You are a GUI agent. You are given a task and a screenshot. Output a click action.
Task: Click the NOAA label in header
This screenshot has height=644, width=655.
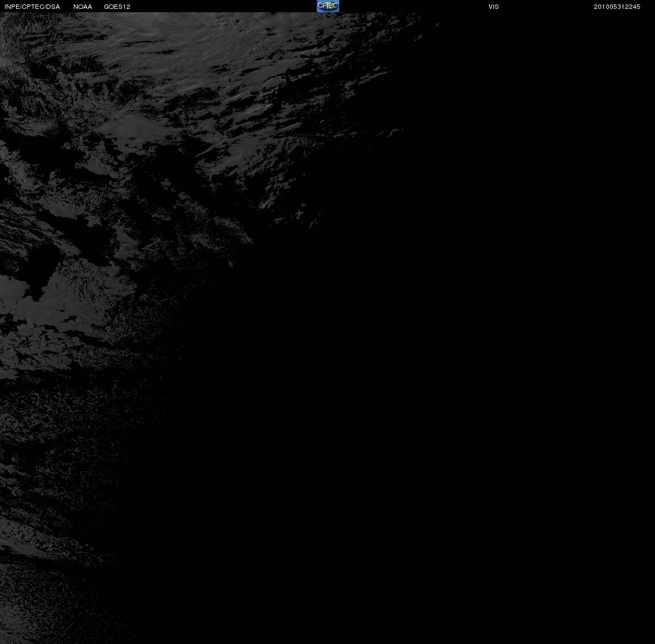click(83, 7)
